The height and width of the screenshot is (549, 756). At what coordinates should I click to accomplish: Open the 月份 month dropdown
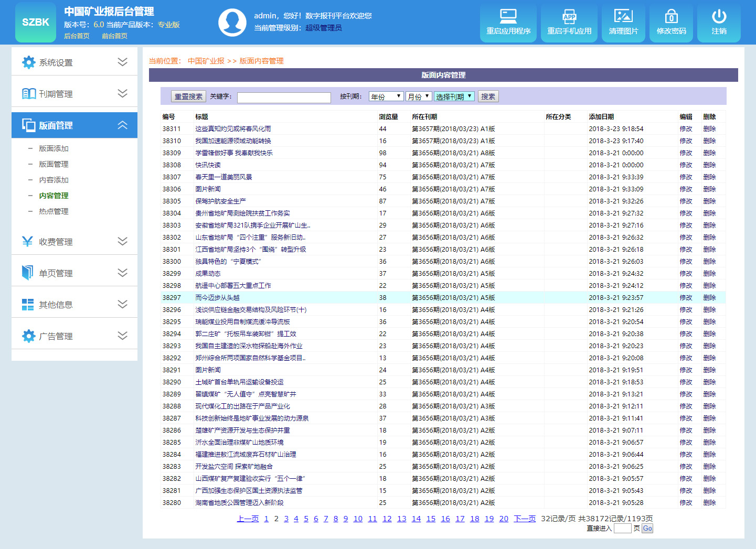[x=419, y=96]
